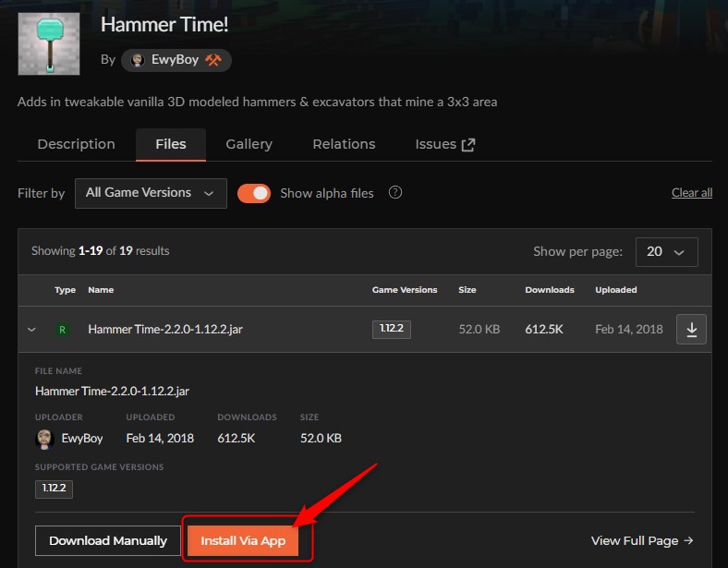Select the Files tab
Screen dimensions: 728x568
[171, 144]
